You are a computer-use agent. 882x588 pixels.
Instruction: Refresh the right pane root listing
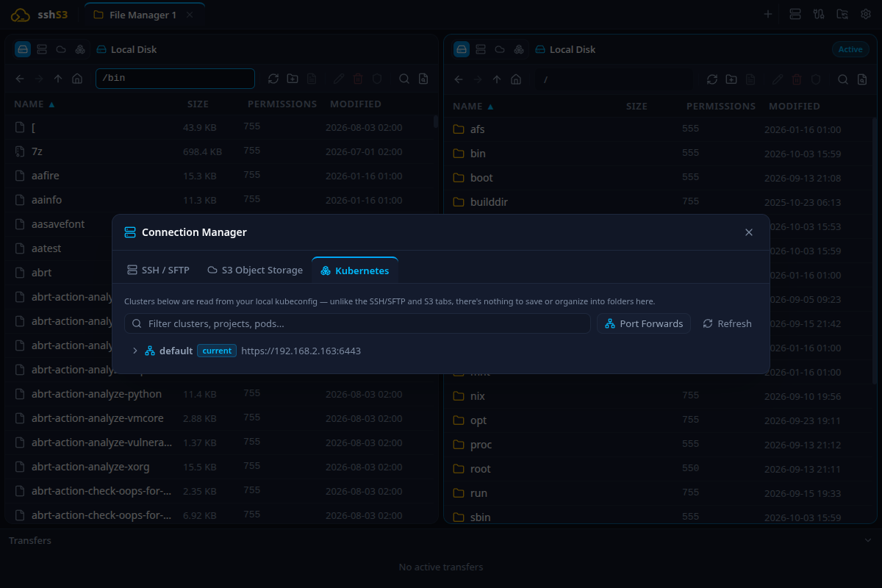coord(712,79)
